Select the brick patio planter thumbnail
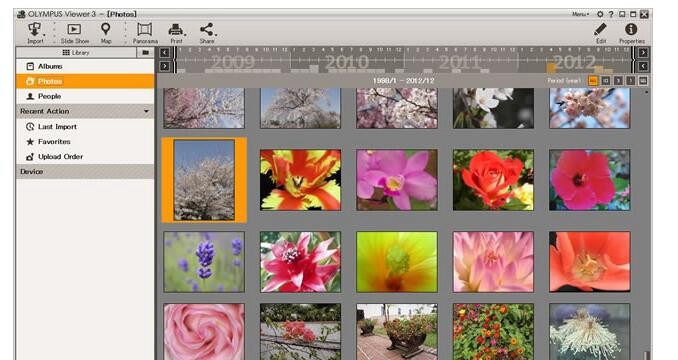 tap(397, 331)
